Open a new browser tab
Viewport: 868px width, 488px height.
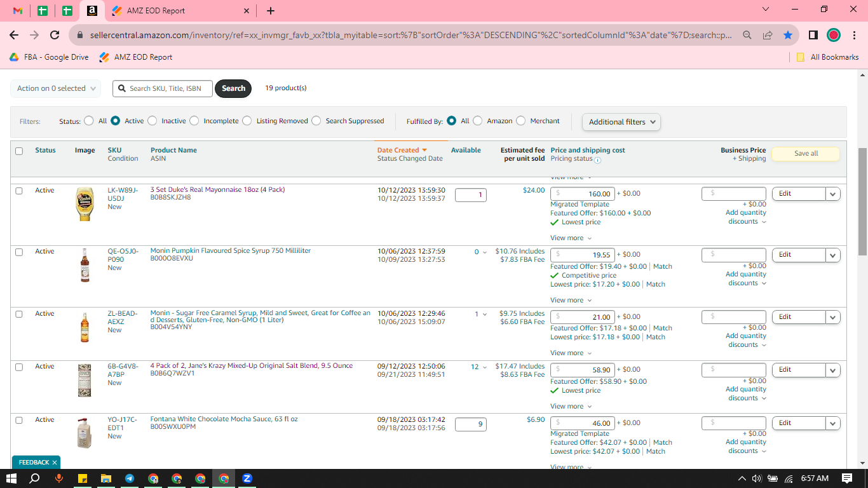pyautogui.click(x=271, y=11)
